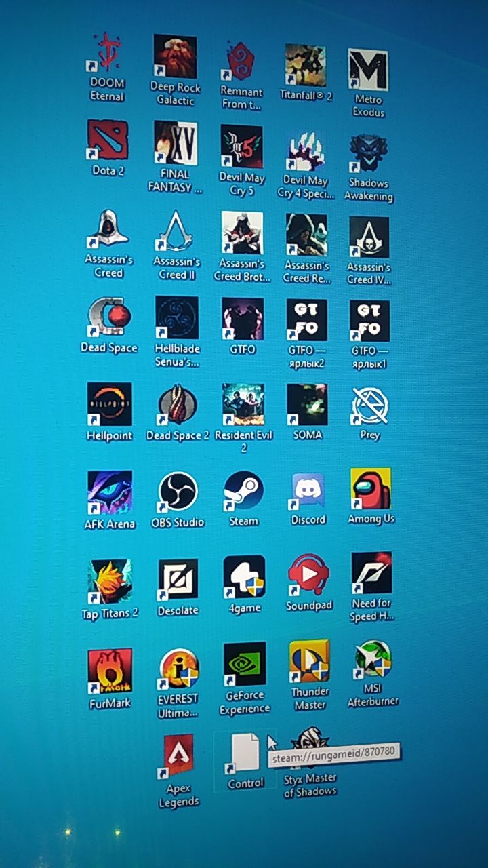The image size is (488, 868).
Task: Select the Discord icon
Action: [x=308, y=490]
